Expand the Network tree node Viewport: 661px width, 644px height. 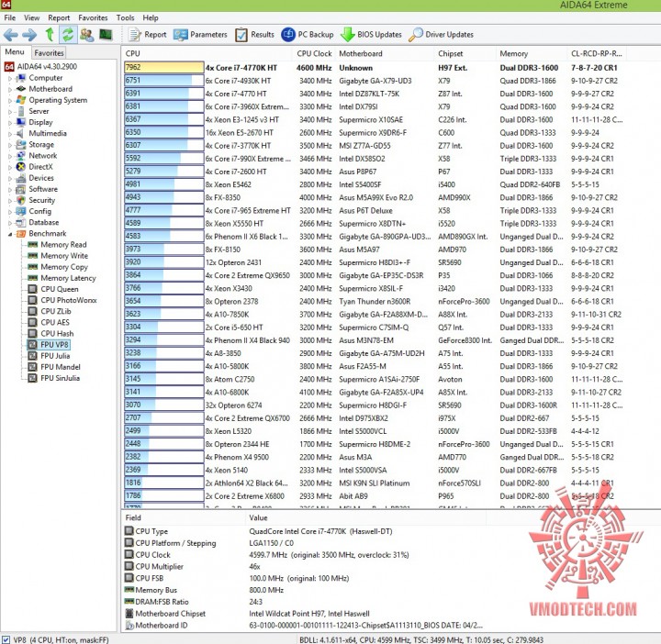[10, 156]
